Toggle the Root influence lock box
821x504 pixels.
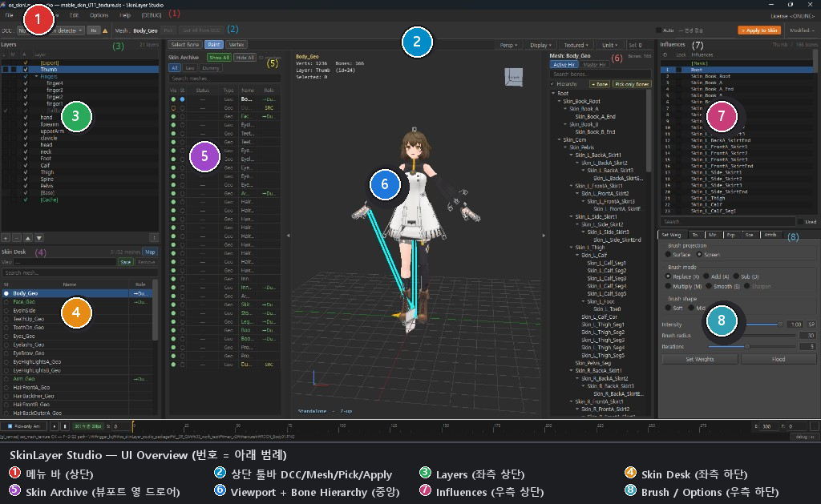pos(678,70)
